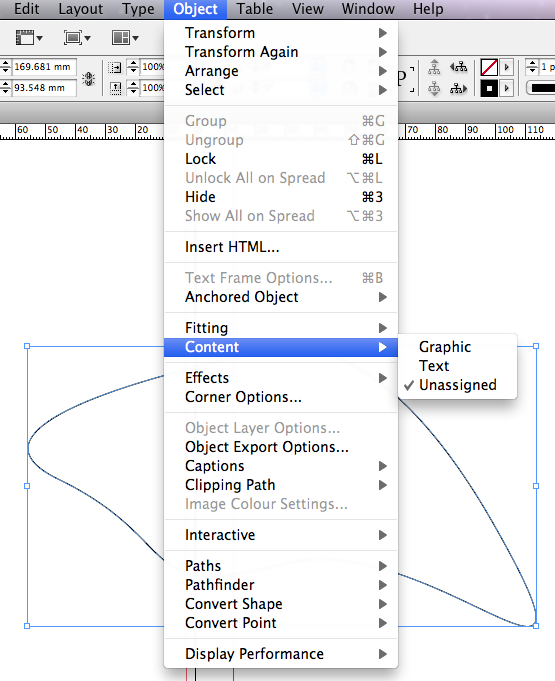Toggle the constrain proportions chain icon
The image size is (555, 681).
[x=89, y=79]
